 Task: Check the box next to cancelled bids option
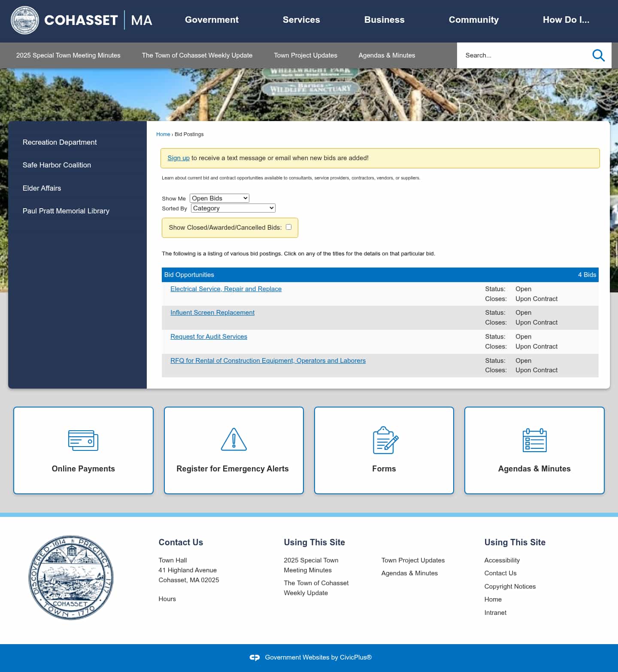point(288,227)
